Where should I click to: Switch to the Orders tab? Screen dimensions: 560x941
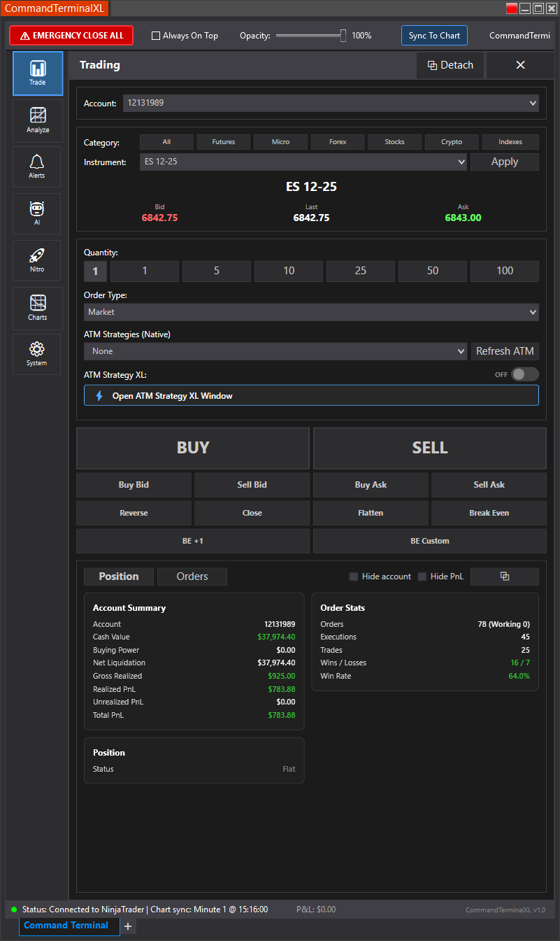[192, 576]
